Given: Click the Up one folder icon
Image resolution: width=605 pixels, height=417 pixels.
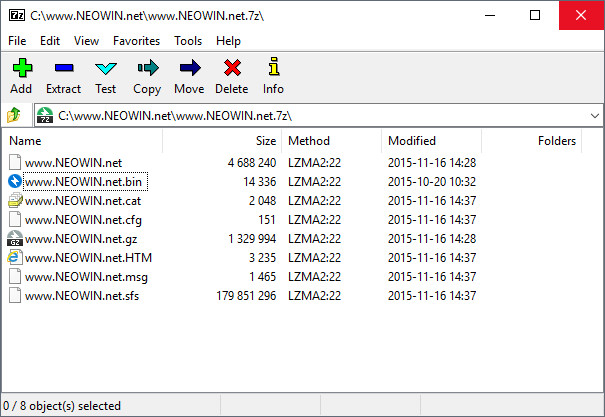Looking at the screenshot, I should (x=15, y=115).
